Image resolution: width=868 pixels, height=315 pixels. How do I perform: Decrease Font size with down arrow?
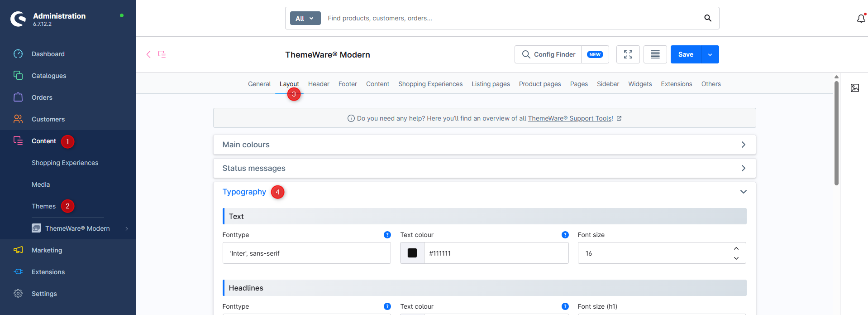736,258
